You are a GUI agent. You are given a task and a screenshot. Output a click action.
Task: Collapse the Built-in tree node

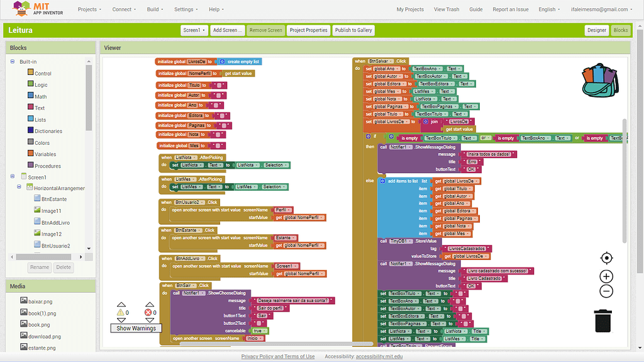point(13,62)
